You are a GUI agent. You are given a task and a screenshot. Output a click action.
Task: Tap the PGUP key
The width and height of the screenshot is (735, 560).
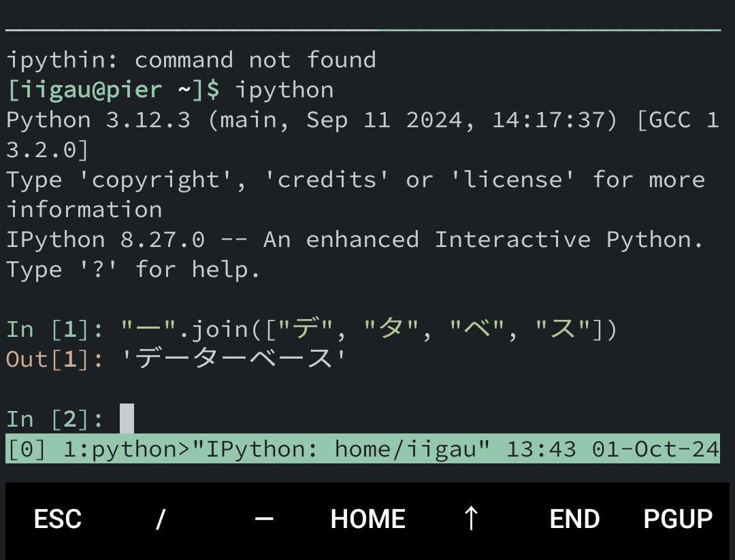pos(678,519)
